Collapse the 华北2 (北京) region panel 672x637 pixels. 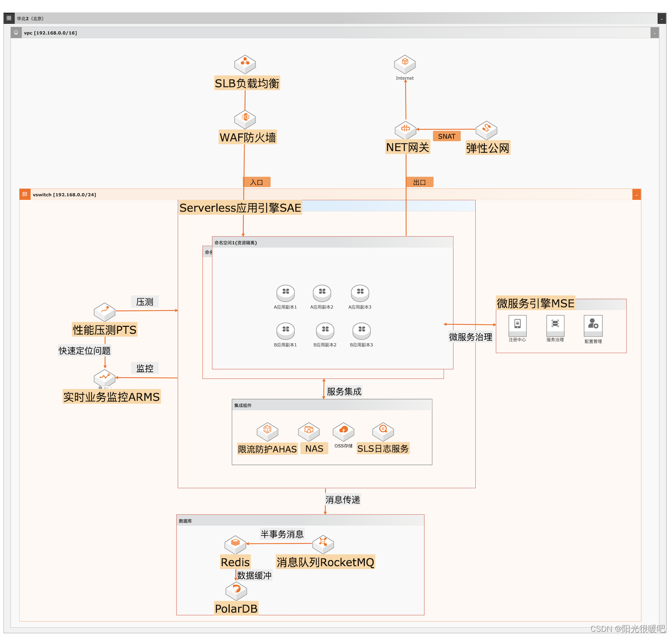pyautogui.click(x=662, y=18)
